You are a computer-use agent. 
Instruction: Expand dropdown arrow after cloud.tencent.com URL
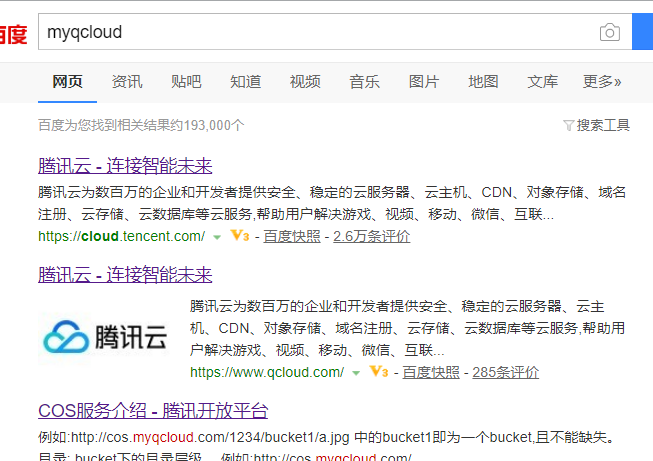(x=217, y=237)
